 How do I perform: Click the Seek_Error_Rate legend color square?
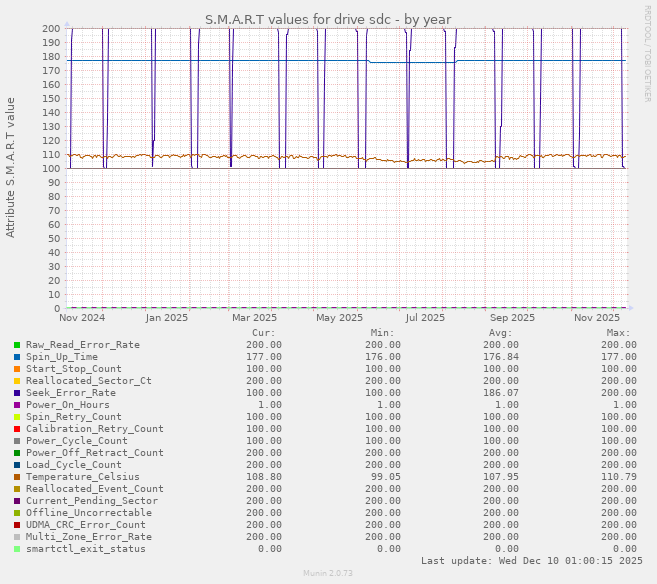pos(17,393)
